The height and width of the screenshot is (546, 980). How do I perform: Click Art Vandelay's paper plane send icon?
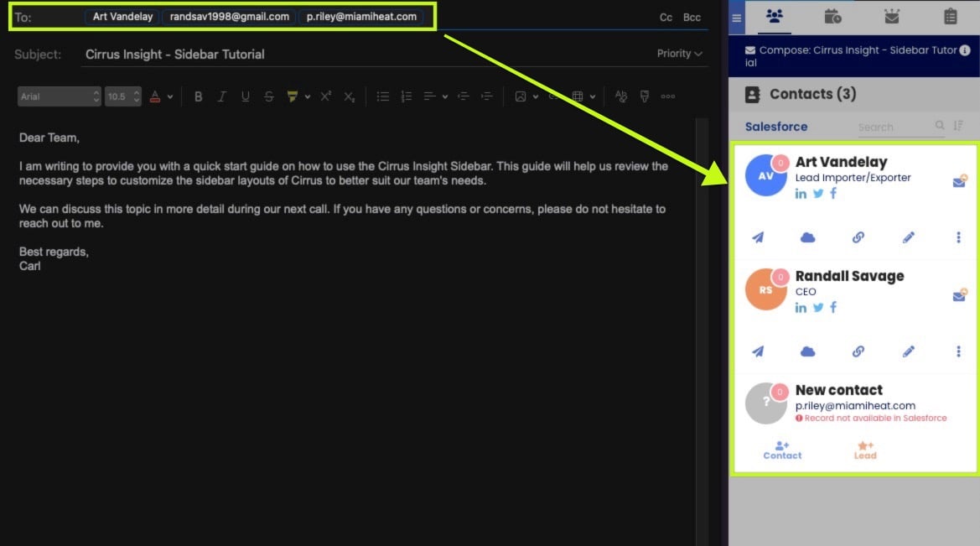coord(758,237)
